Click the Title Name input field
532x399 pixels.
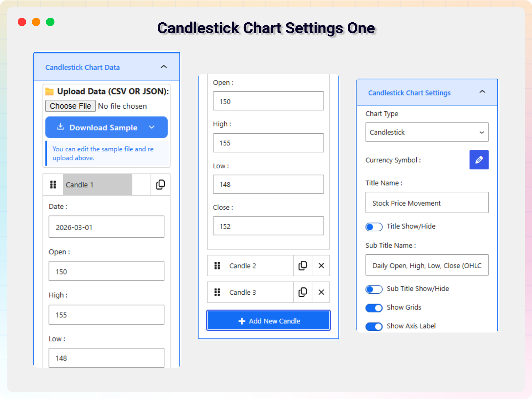[x=427, y=203]
